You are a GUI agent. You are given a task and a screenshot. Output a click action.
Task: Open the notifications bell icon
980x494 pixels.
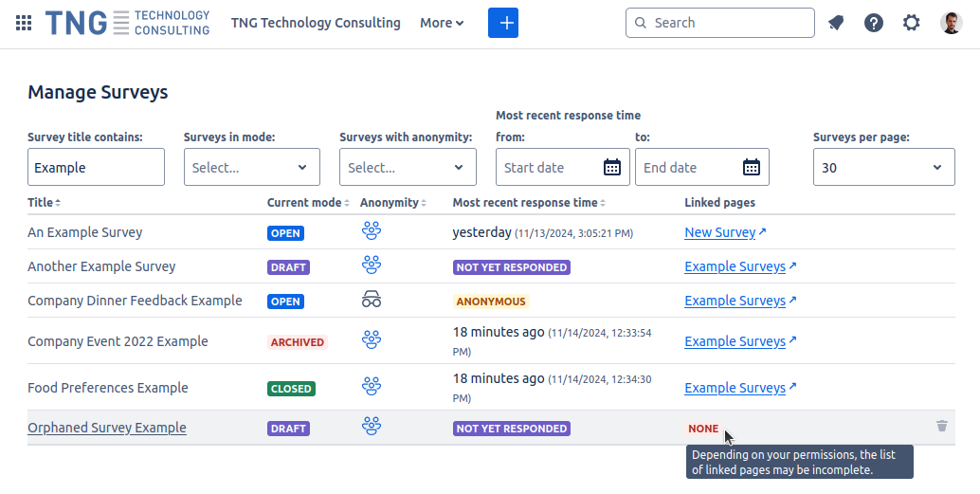[x=836, y=23]
